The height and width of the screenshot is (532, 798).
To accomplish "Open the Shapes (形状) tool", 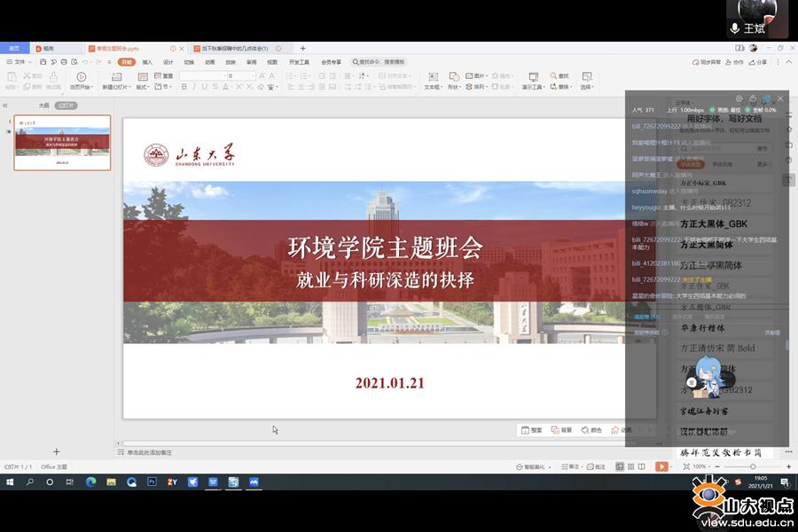I will click(454, 80).
